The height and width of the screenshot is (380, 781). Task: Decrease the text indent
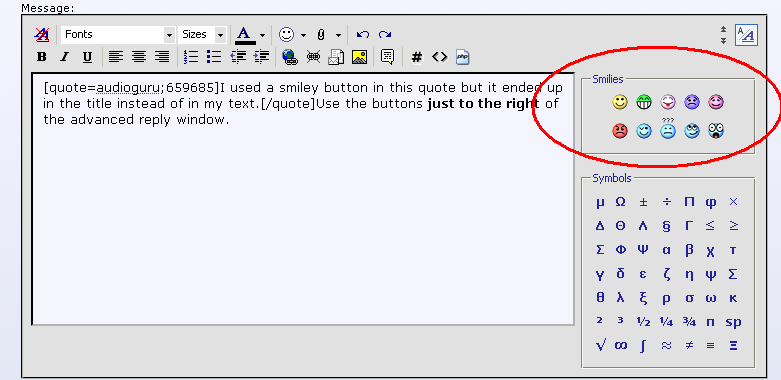pyautogui.click(x=238, y=57)
